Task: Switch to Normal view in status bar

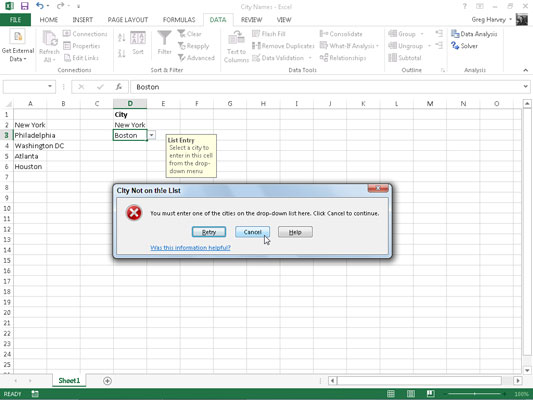Action: 391,394
